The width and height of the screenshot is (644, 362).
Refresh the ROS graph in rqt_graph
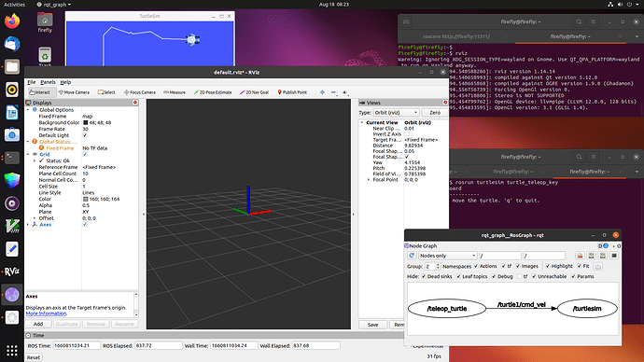point(412,256)
